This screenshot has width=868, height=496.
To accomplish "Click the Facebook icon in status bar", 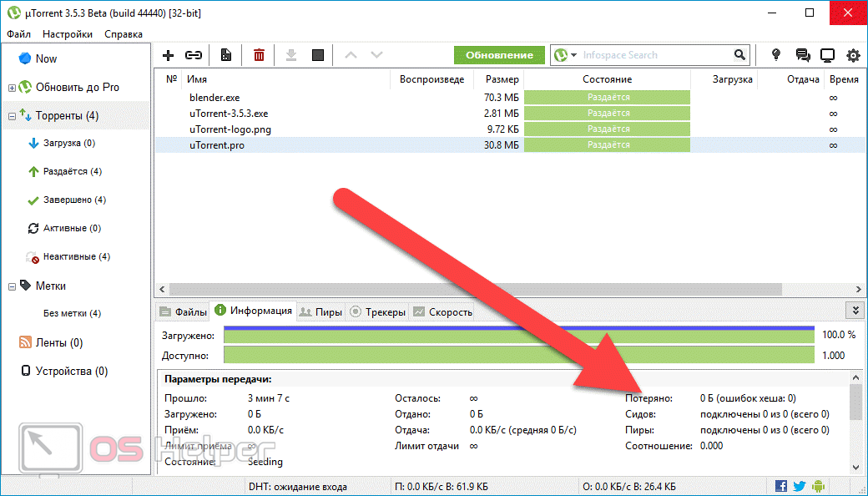I will click(781, 486).
